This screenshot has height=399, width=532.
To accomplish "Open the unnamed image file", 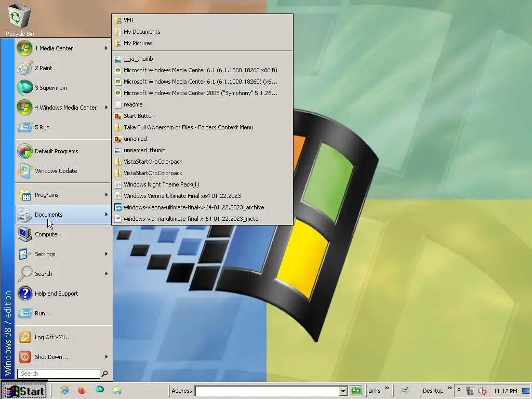I will pyautogui.click(x=202, y=139).
